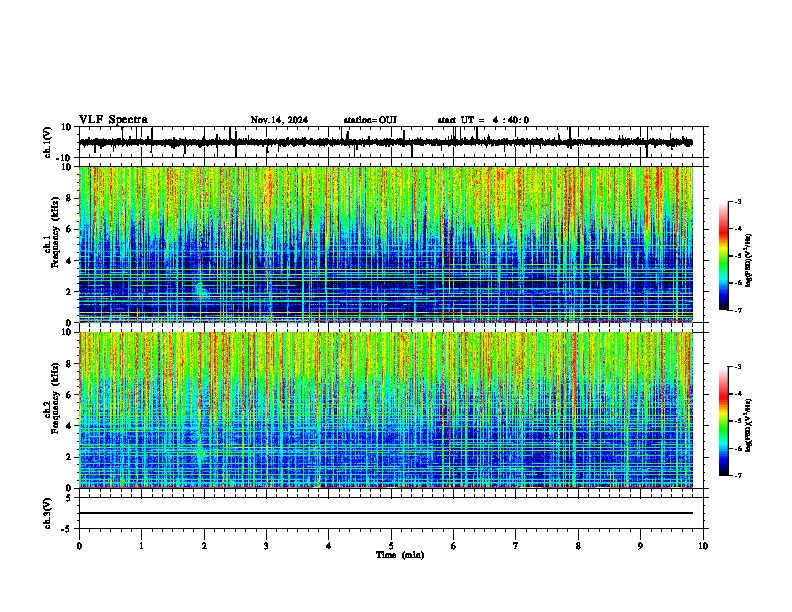Click time axis tick label "5"

(391, 546)
